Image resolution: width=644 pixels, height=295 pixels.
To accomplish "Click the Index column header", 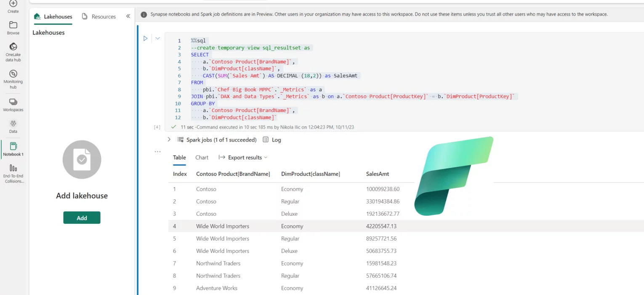I will (180, 174).
